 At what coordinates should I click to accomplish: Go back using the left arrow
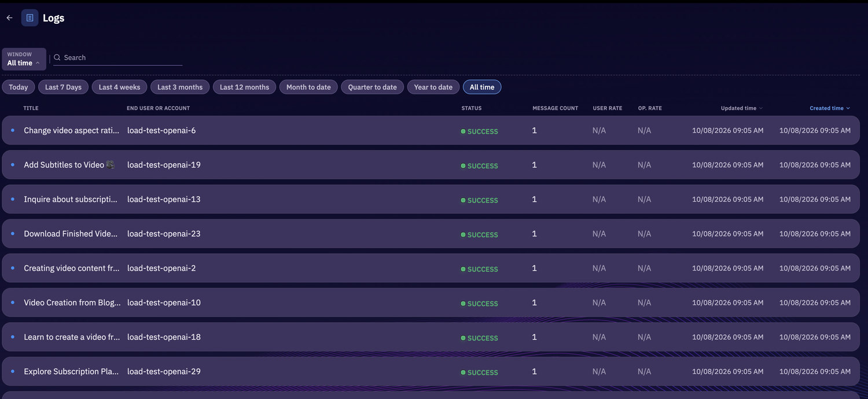click(9, 18)
